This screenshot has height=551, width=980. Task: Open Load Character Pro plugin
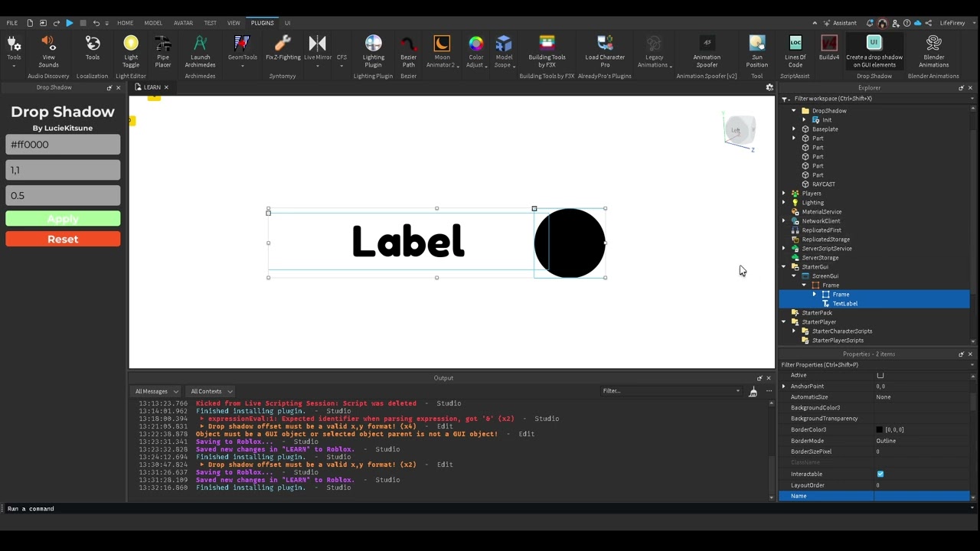[605, 51]
